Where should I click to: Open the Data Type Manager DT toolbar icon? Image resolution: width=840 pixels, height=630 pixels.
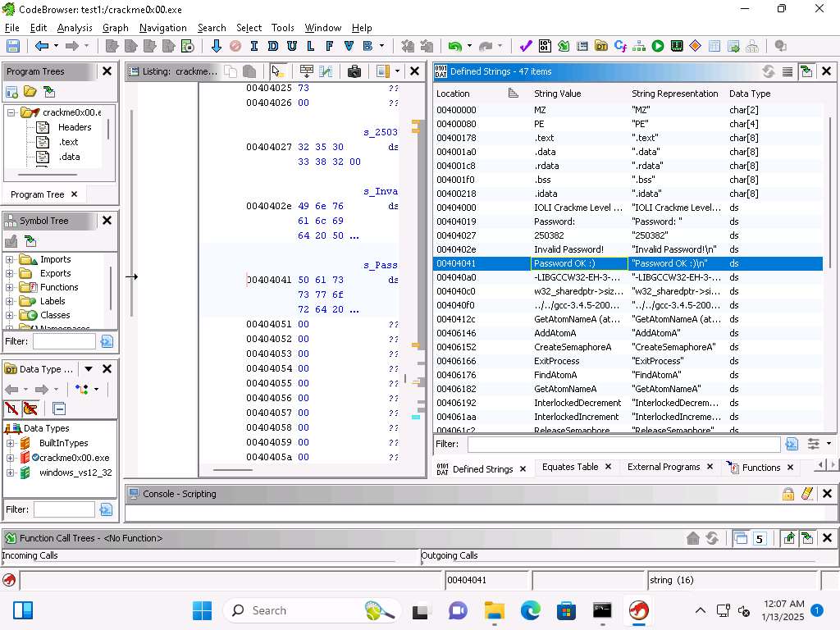[601, 47]
